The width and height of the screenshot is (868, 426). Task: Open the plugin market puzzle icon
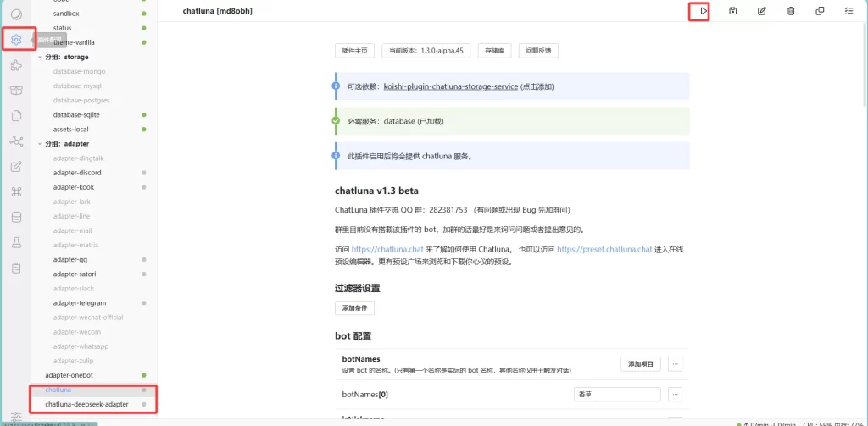(16, 65)
